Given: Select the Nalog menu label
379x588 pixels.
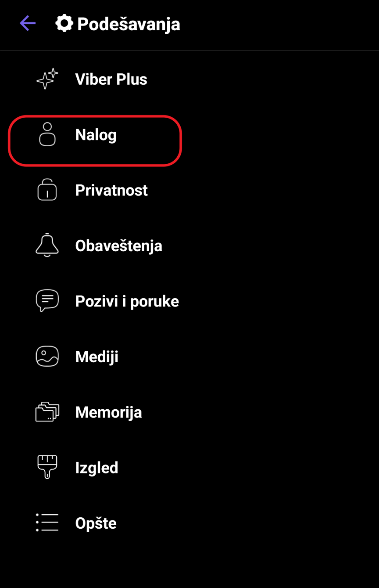Looking at the screenshot, I should click(x=96, y=135).
